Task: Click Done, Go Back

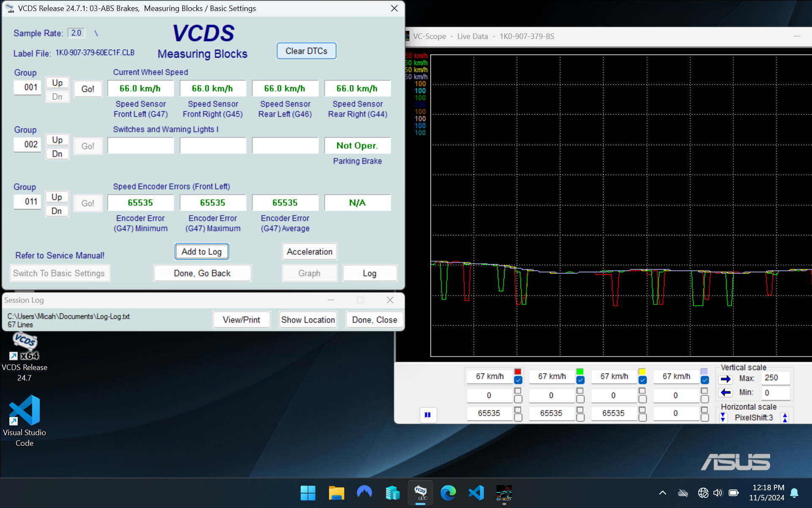Action: click(202, 273)
